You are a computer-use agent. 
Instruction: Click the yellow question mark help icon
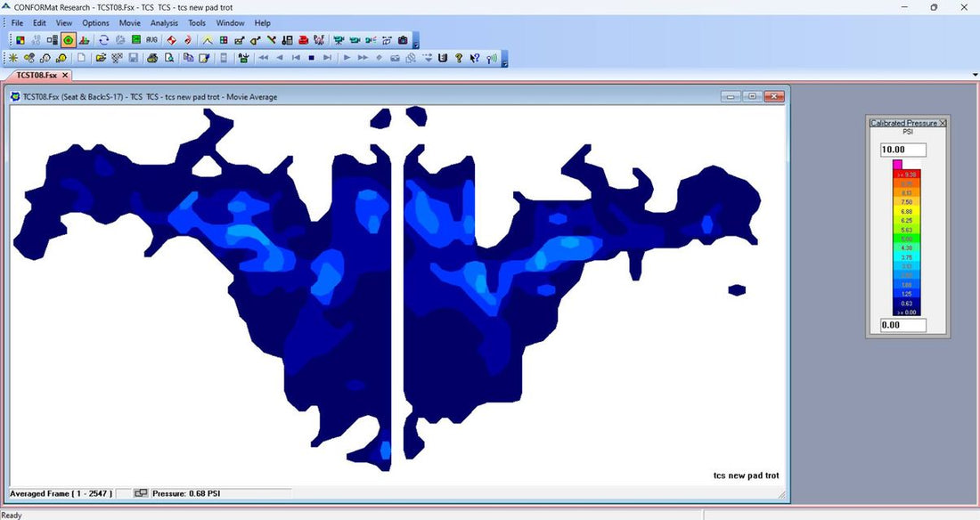[x=459, y=58]
